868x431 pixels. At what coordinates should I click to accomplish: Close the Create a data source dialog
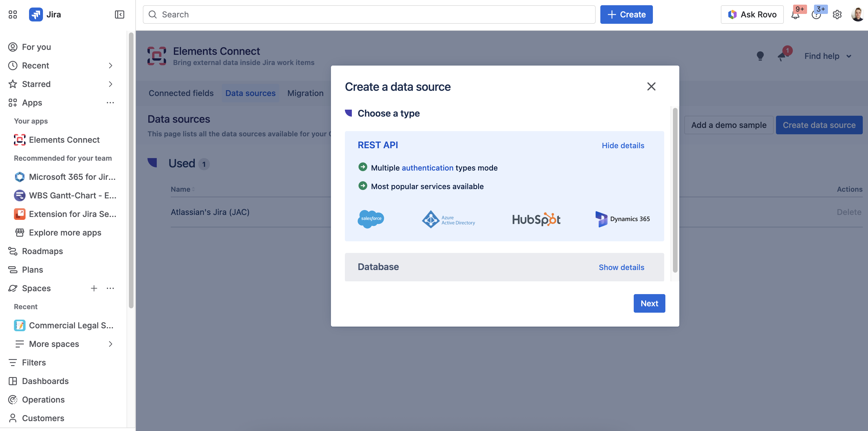tap(651, 86)
